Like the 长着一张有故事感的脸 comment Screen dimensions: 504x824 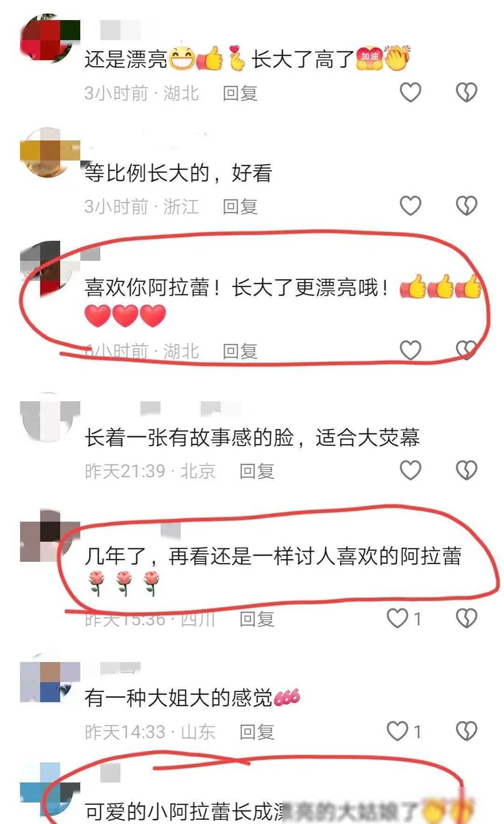pyautogui.click(x=411, y=470)
